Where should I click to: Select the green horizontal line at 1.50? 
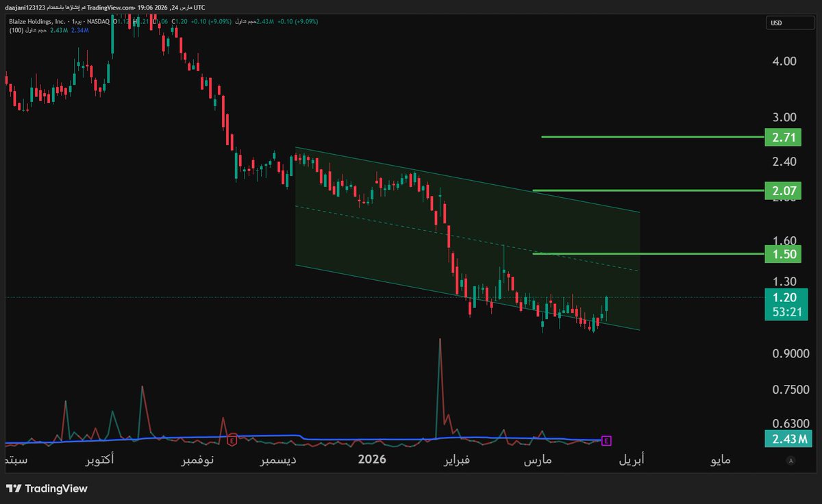coord(648,254)
